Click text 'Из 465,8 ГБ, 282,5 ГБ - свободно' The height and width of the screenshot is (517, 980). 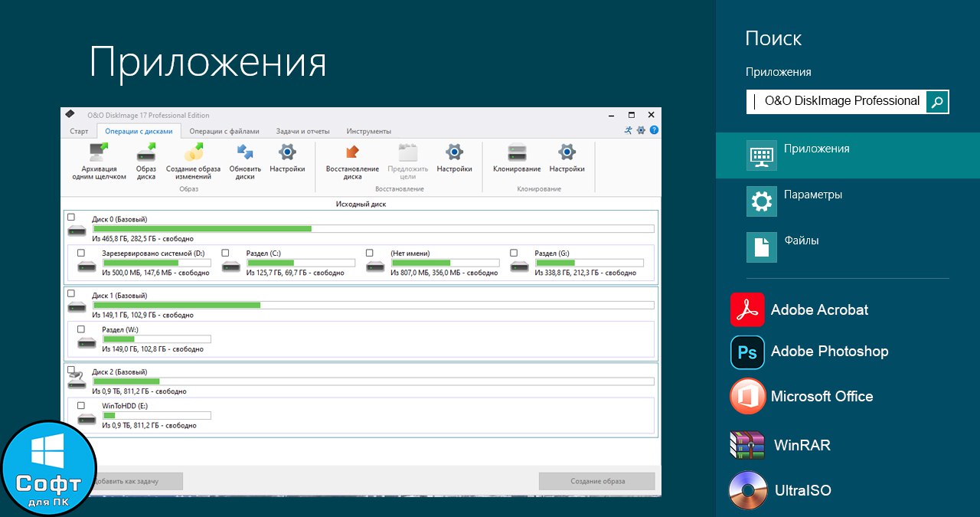pyautogui.click(x=143, y=239)
